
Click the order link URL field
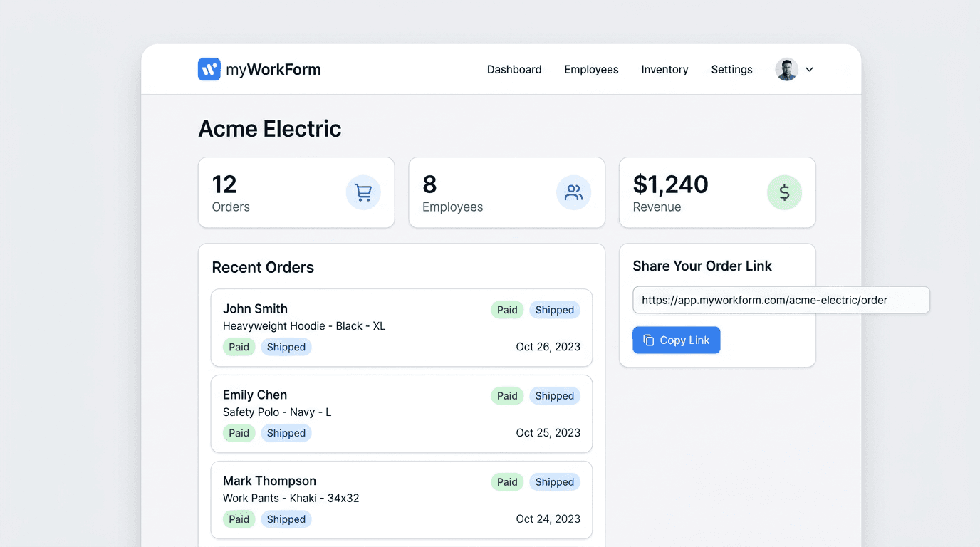tap(781, 300)
